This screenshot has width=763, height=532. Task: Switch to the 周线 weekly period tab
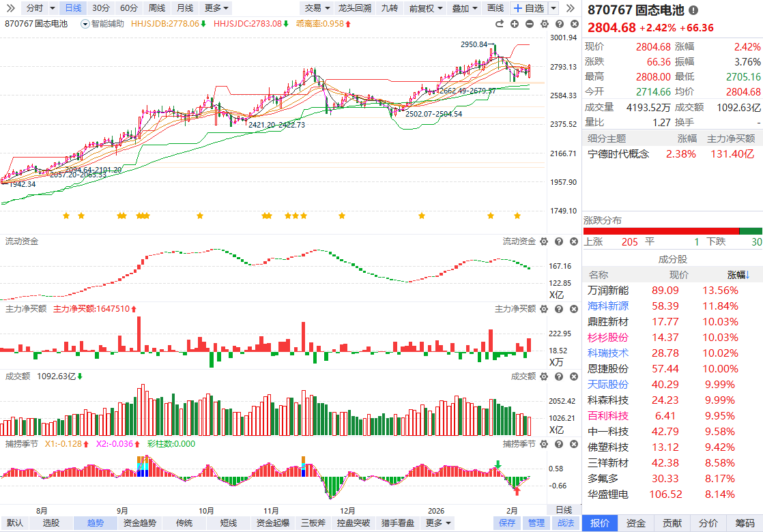156,8
